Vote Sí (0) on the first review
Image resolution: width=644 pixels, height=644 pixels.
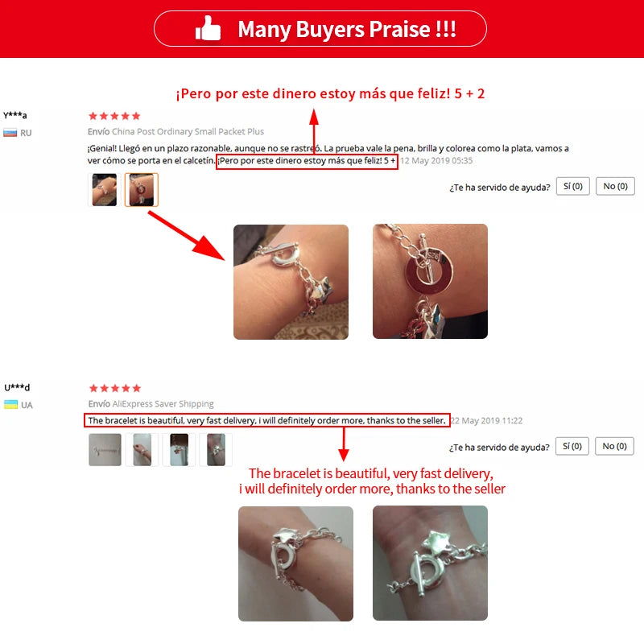click(x=573, y=186)
